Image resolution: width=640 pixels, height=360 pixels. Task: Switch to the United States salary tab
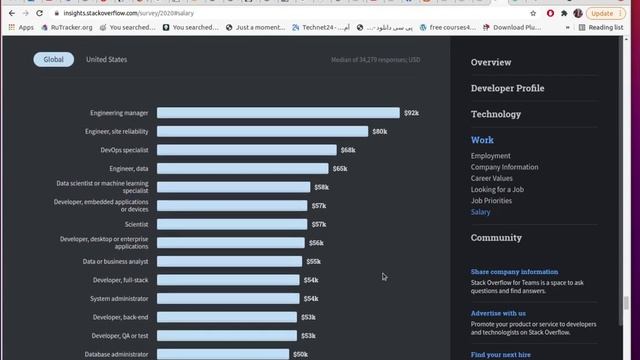click(x=107, y=60)
